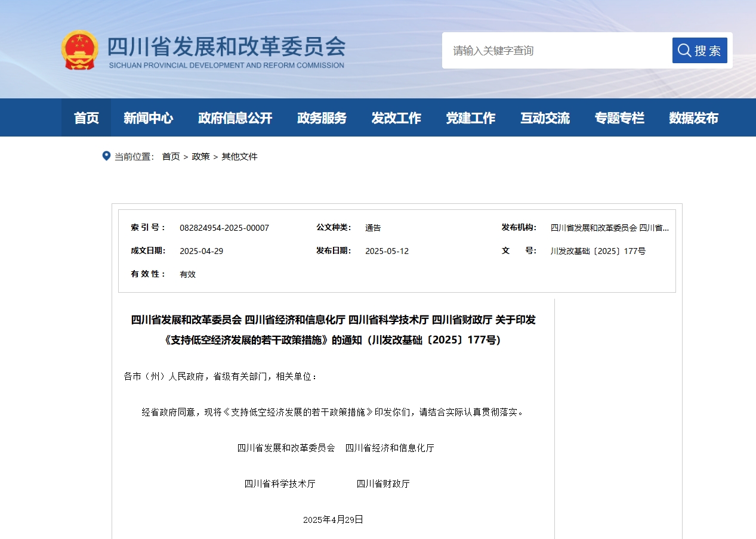756x539 pixels.
Task: Click the document title heading
Action: point(333,330)
